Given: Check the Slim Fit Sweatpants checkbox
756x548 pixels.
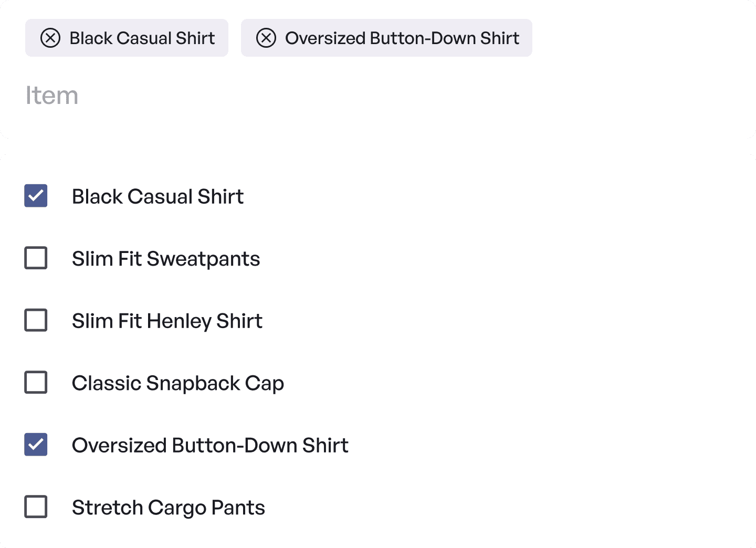Looking at the screenshot, I should tap(36, 258).
